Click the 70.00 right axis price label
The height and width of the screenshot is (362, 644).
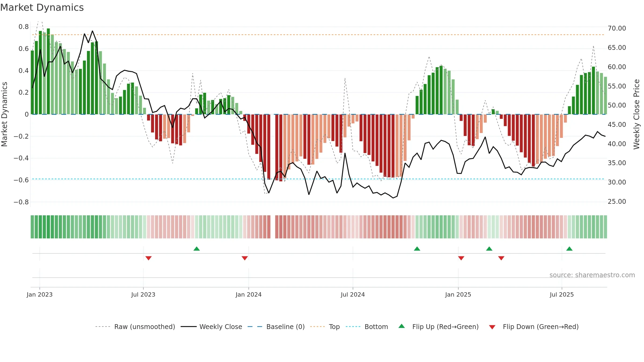pos(617,28)
